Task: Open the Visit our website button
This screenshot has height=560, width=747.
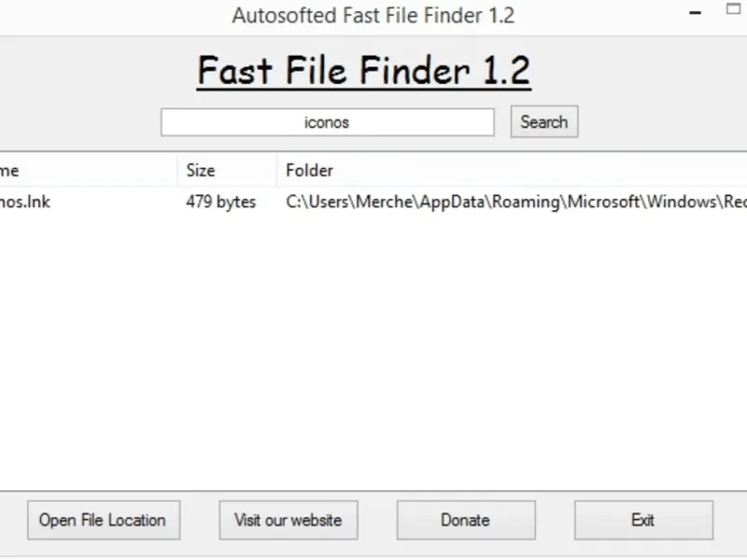Action: (x=289, y=520)
